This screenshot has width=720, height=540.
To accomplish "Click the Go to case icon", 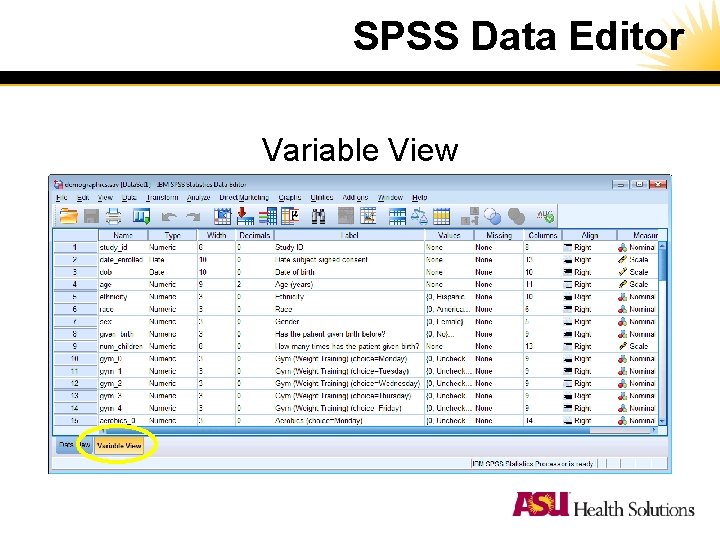I will (x=223, y=216).
